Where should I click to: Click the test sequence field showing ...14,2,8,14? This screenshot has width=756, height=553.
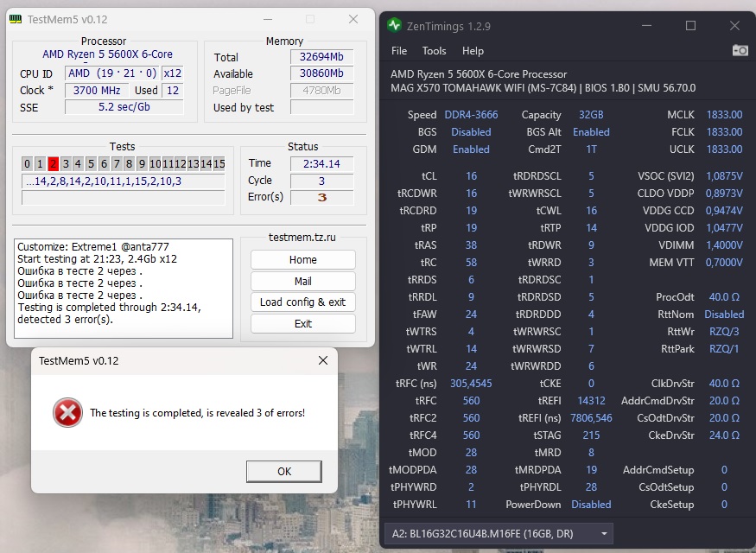tap(123, 181)
